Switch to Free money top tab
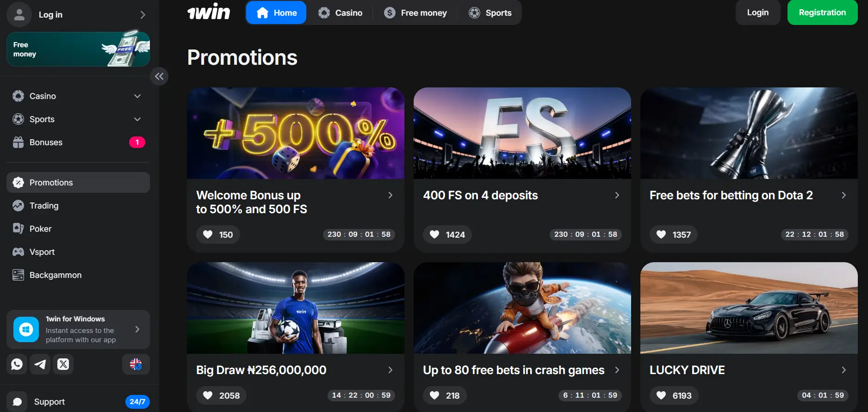 click(415, 12)
